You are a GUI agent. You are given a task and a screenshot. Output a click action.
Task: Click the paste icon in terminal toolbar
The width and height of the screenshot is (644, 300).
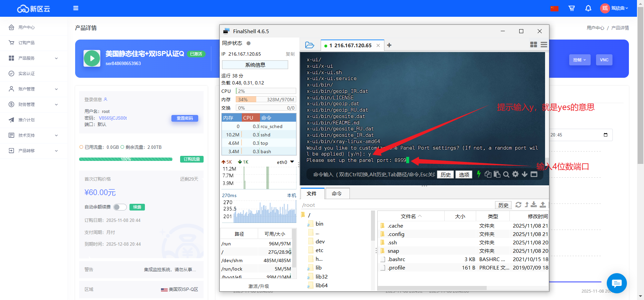[x=497, y=174]
